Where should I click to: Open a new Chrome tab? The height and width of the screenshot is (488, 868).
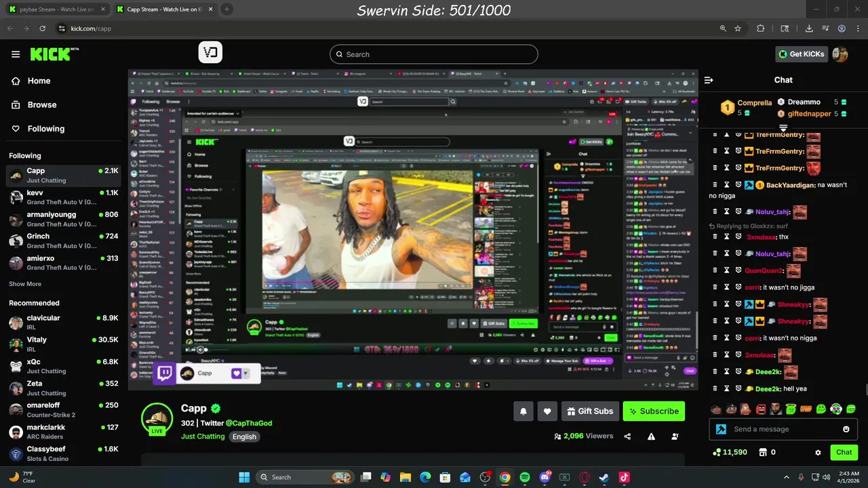coord(226,9)
